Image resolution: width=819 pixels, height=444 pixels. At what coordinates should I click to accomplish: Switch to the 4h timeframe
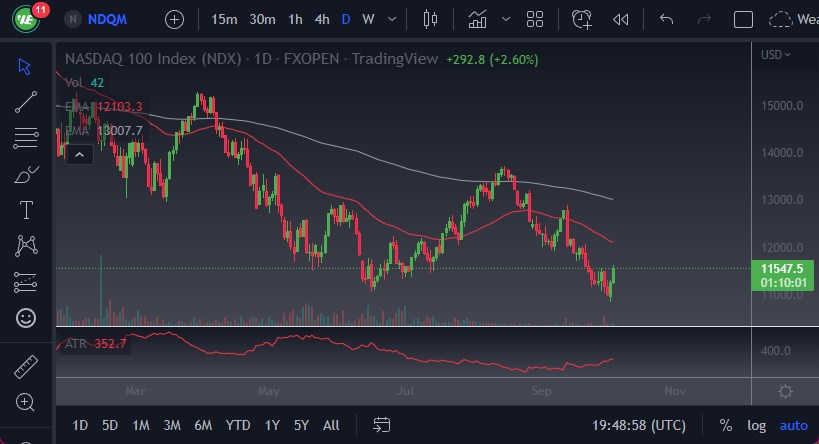(322, 20)
